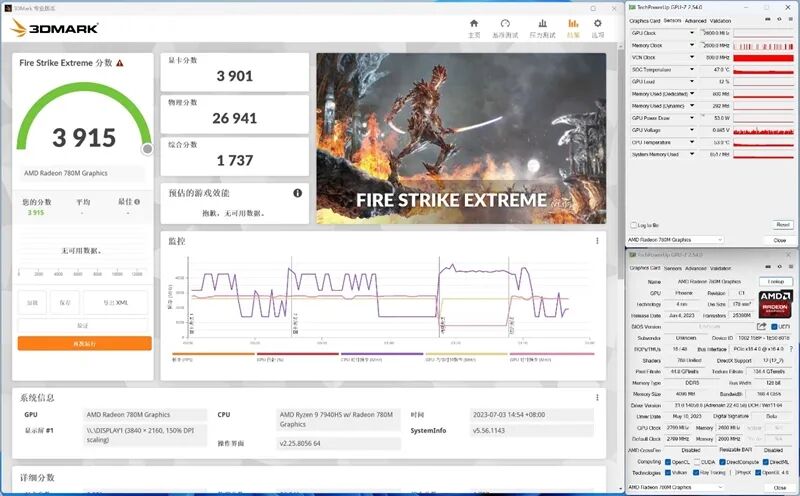Image resolution: width=800 pixels, height=496 pixels.
Task: Open the GPU Voltage sensor dropdown arrow
Action: click(692, 130)
